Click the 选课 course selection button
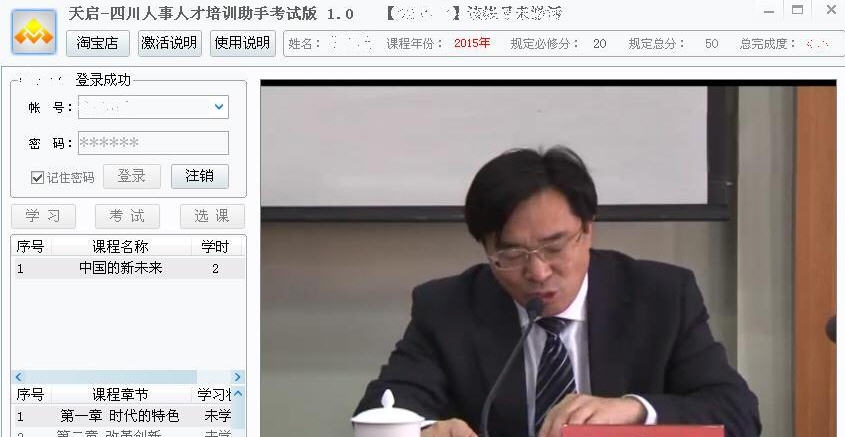Viewport: 845px width, 437px height. (212, 216)
